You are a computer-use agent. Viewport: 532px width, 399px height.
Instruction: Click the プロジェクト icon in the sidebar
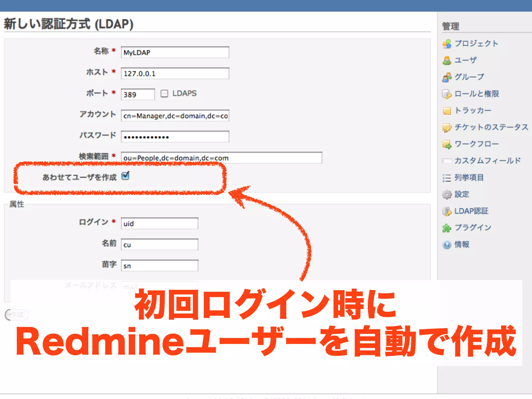point(447,44)
